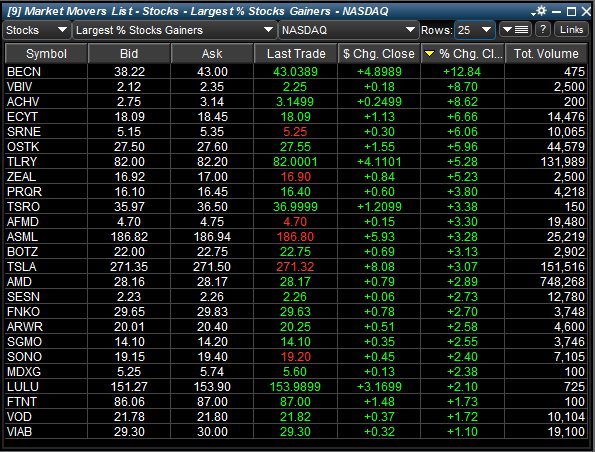Image resolution: width=595 pixels, height=452 pixels.
Task: Click LULU dollar change +3.1699
Action: pyautogui.click(x=379, y=387)
